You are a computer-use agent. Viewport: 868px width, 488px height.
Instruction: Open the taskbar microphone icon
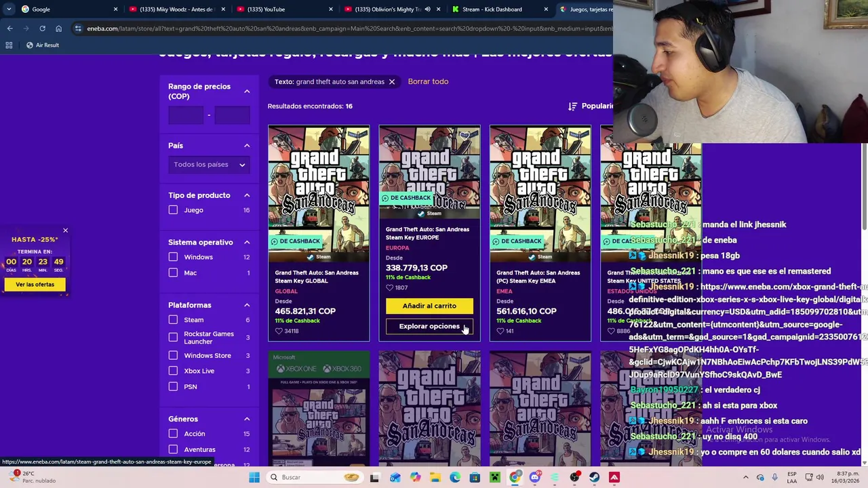(774, 477)
